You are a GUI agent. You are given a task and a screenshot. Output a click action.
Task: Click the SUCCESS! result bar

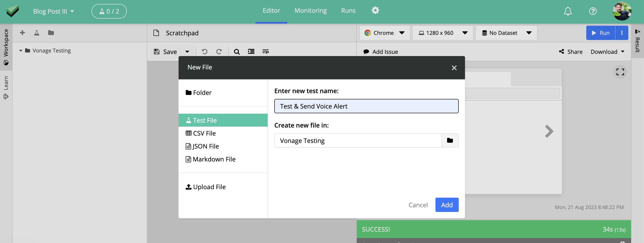point(493,229)
